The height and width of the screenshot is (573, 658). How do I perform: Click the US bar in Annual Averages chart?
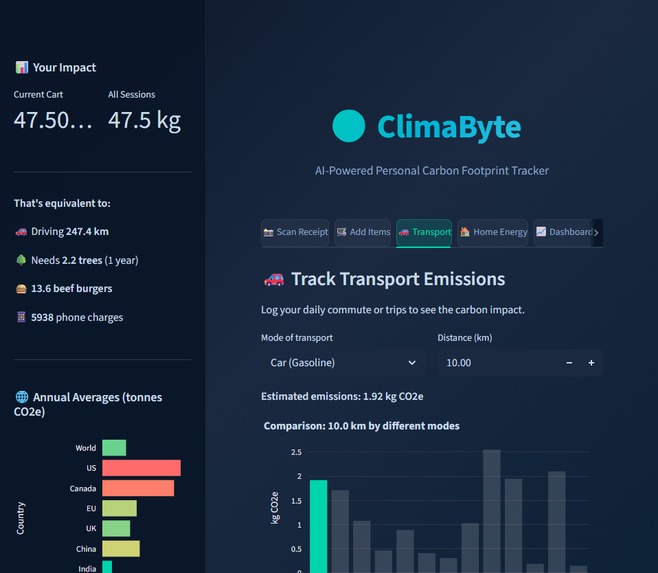pos(141,468)
